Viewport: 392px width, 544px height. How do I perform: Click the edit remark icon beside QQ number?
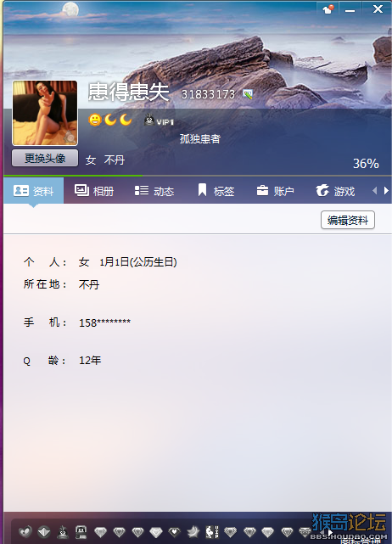(248, 94)
